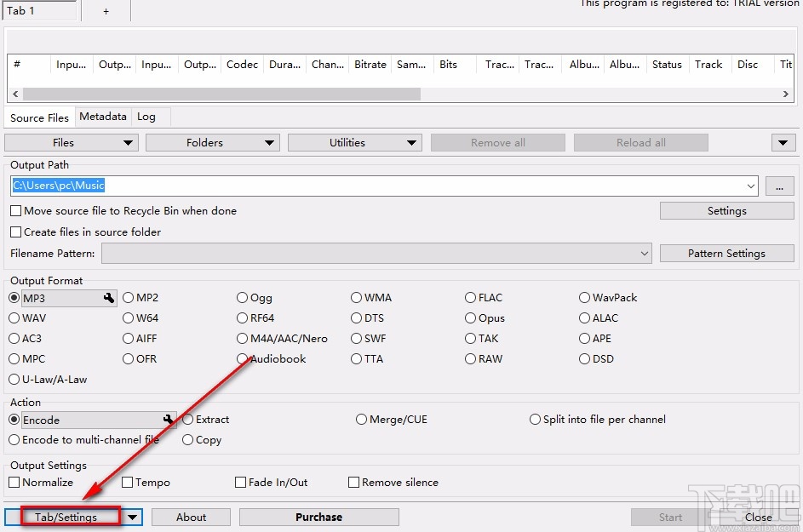Image resolution: width=803 pixels, height=532 pixels.
Task: Browse output path with ellipsis button
Action: pyautogui.click(x=779, y=186)
